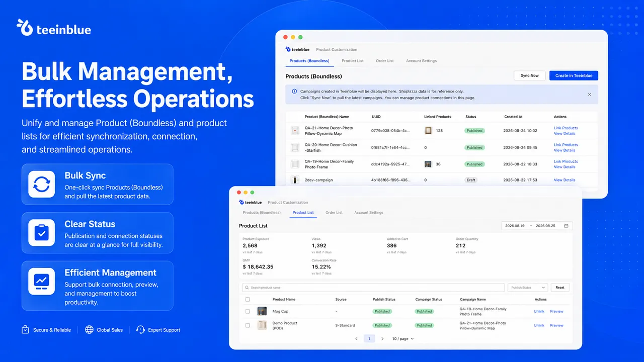The width and height of the screenshot is (644, 362).
Task: Click the S-Standard source cell
Action: tap(345, 325)
